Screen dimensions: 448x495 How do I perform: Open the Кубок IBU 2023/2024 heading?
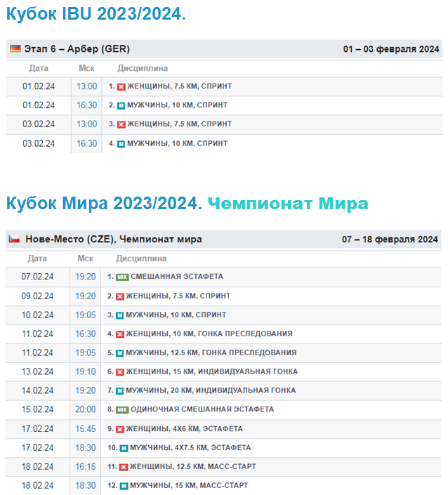click(x=96, y=14)
